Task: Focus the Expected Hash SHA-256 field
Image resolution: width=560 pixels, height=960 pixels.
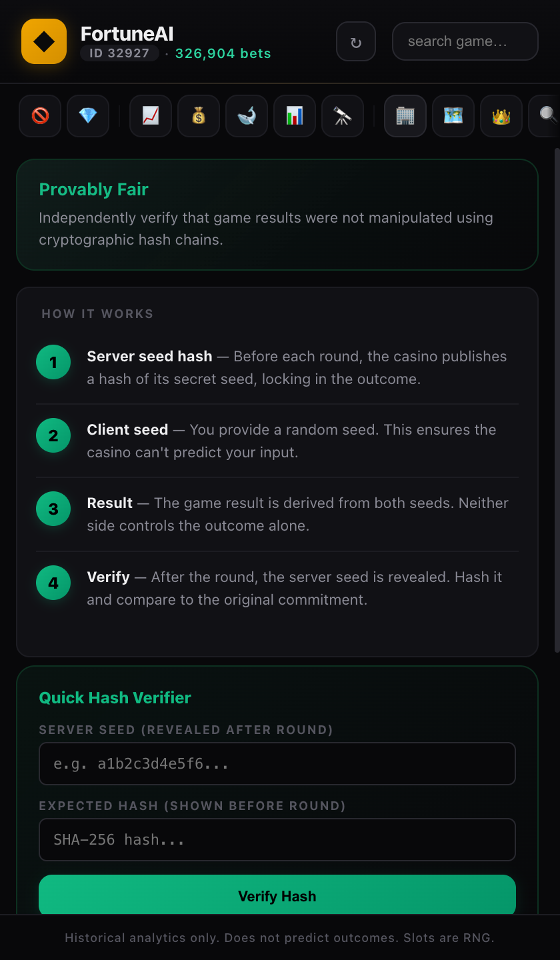Action: [277, 839]
